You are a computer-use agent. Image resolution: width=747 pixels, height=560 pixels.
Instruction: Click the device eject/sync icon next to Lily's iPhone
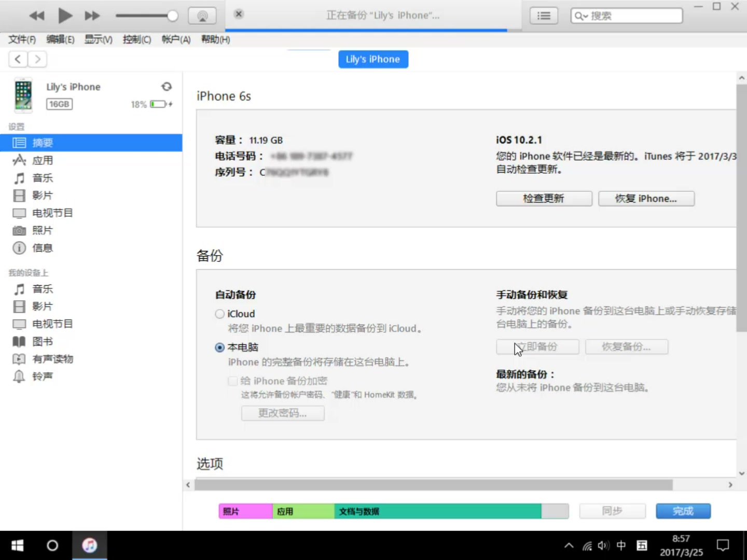coord(167,87)
